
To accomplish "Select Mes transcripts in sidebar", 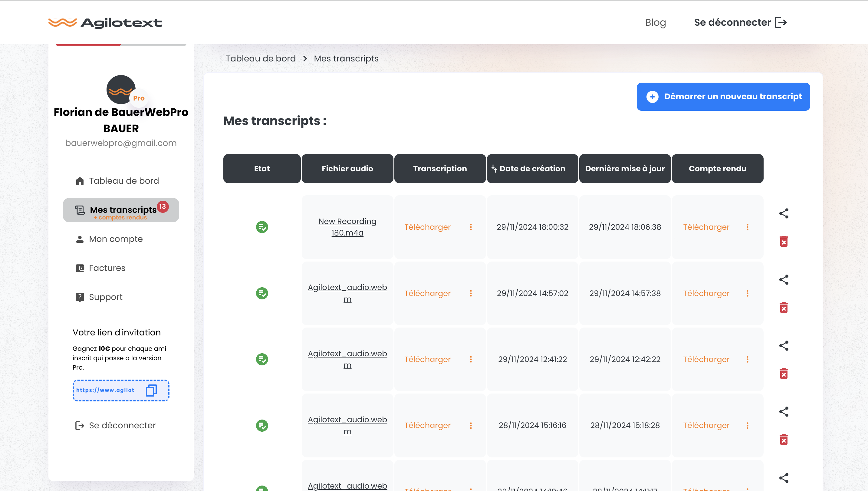I will (x=121, y=210).
